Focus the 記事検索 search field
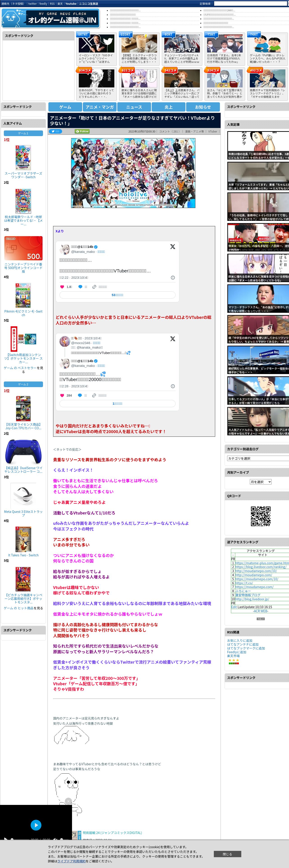 tap(250, 4)
